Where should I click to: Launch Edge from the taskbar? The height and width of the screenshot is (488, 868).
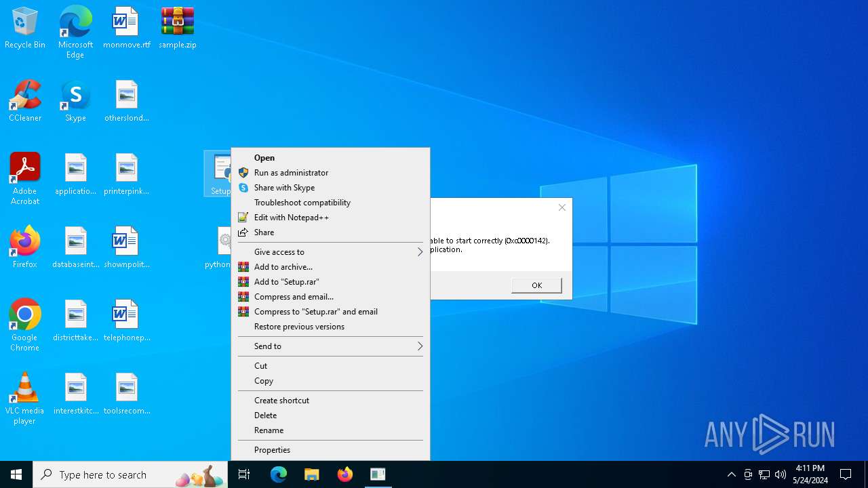279,474
